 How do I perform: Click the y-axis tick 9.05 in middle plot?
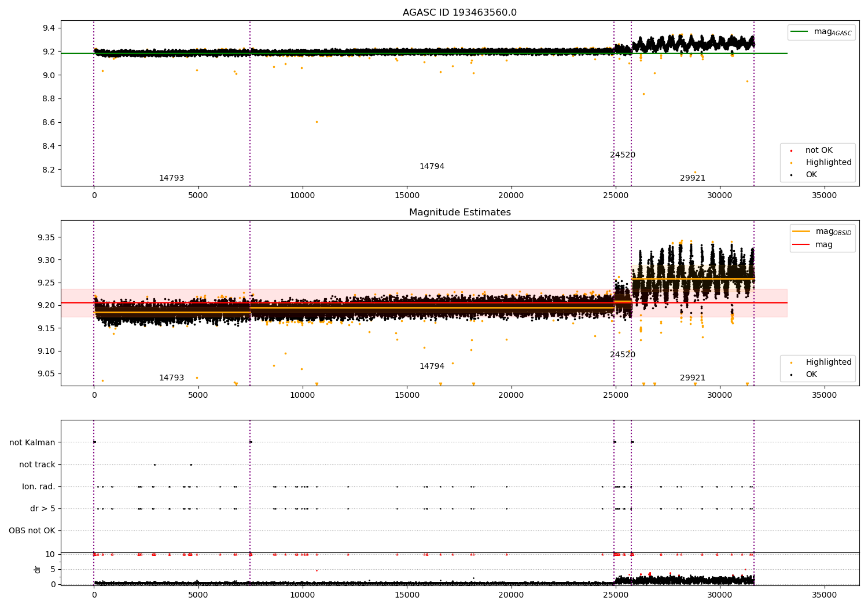pyautogui.click(x=46, y=374)
